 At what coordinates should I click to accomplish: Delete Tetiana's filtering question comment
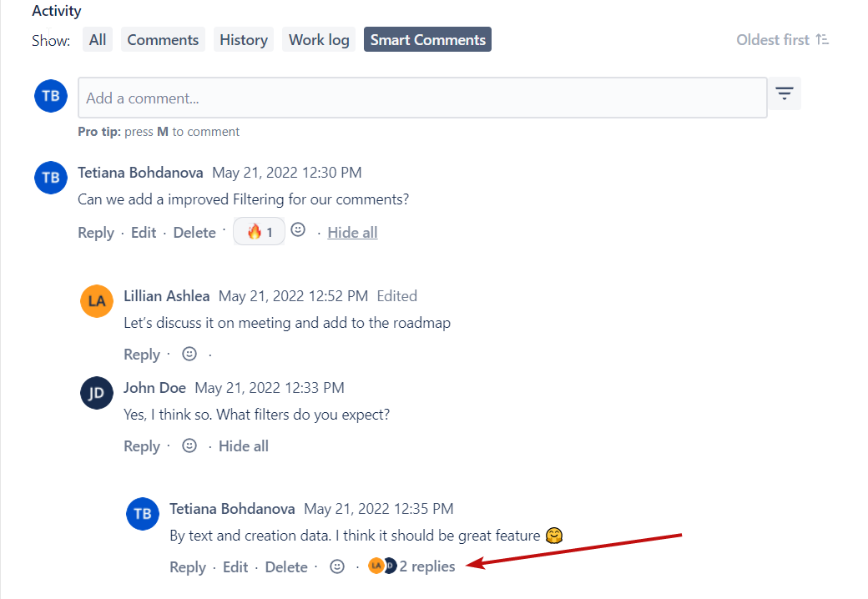[x=194, y=233]
